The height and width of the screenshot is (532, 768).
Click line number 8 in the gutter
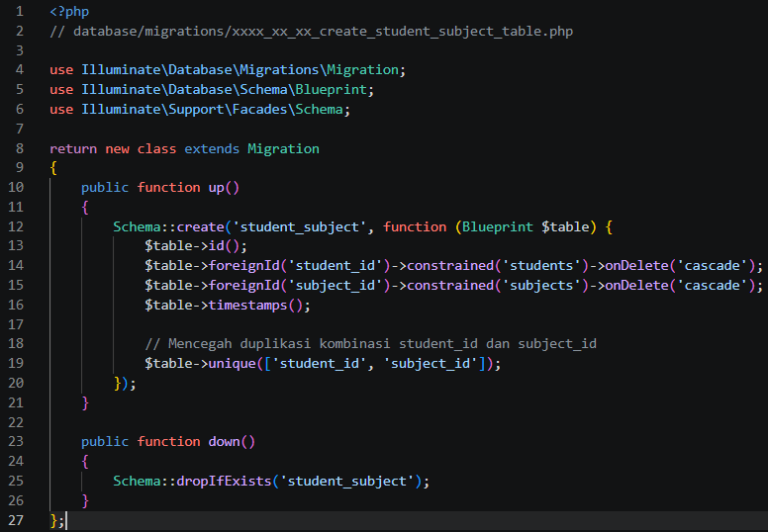point(19,148)
